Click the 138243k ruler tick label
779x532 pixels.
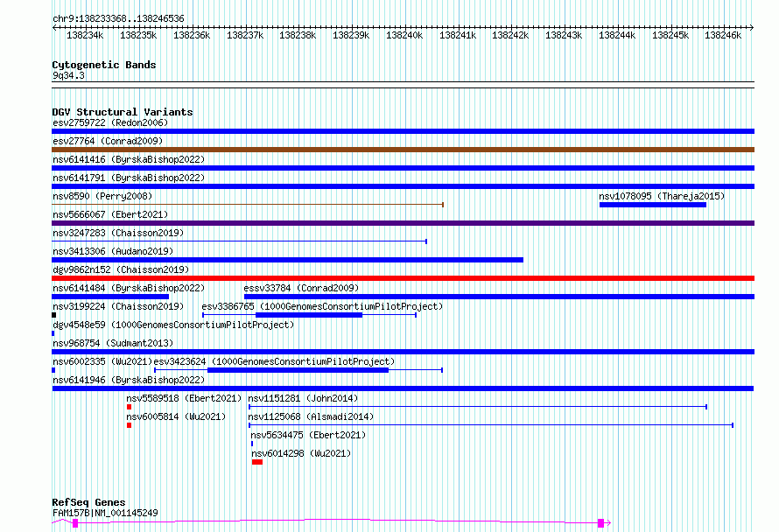point(564,35)
